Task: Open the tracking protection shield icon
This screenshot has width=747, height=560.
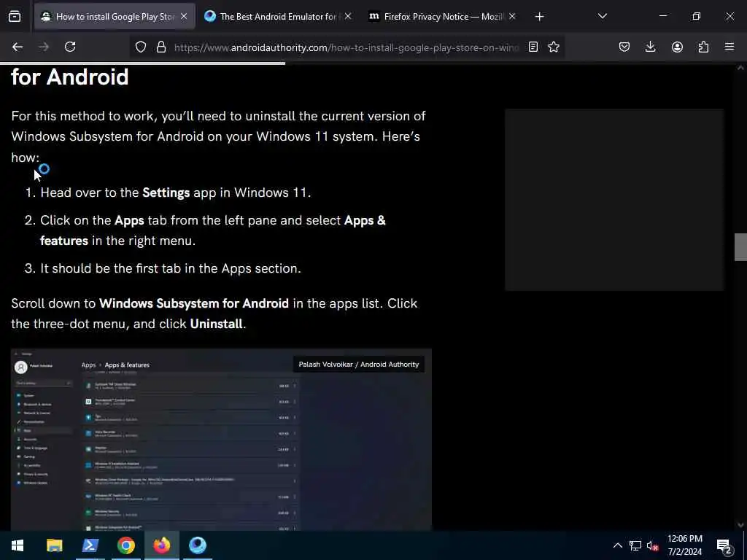Action: coord(141,47)
